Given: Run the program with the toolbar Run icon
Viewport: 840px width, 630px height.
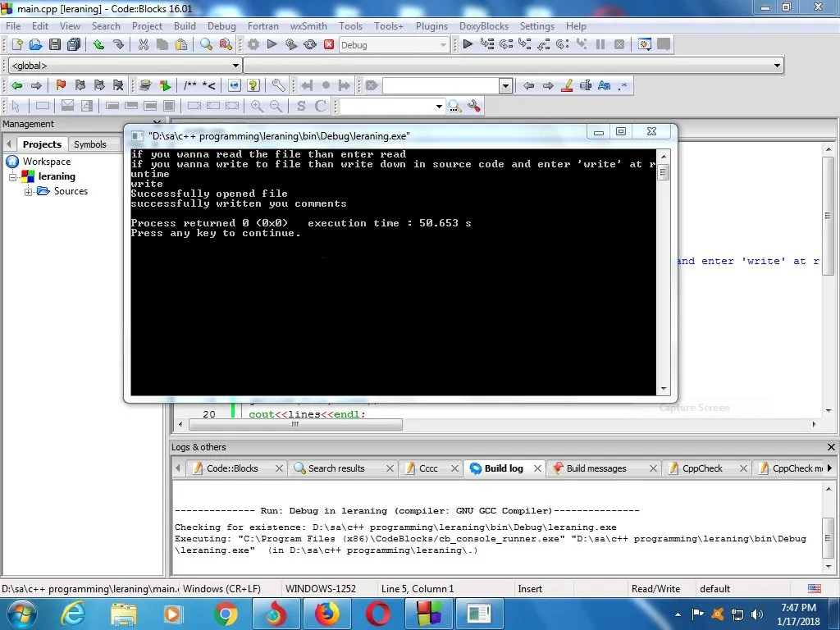Looking at the screenshot, I should pos(272,44).
